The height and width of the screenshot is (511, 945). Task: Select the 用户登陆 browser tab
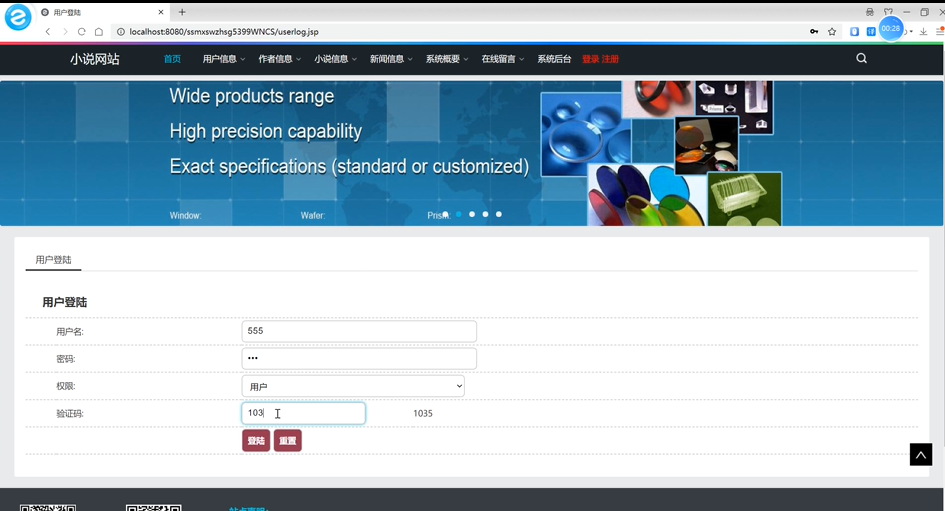pos(101,12)
